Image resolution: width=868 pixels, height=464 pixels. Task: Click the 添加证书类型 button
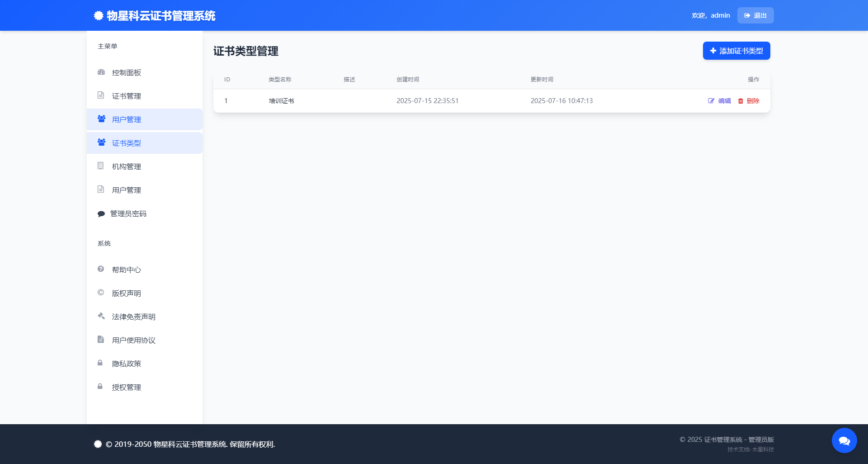[x=736, y=51]
